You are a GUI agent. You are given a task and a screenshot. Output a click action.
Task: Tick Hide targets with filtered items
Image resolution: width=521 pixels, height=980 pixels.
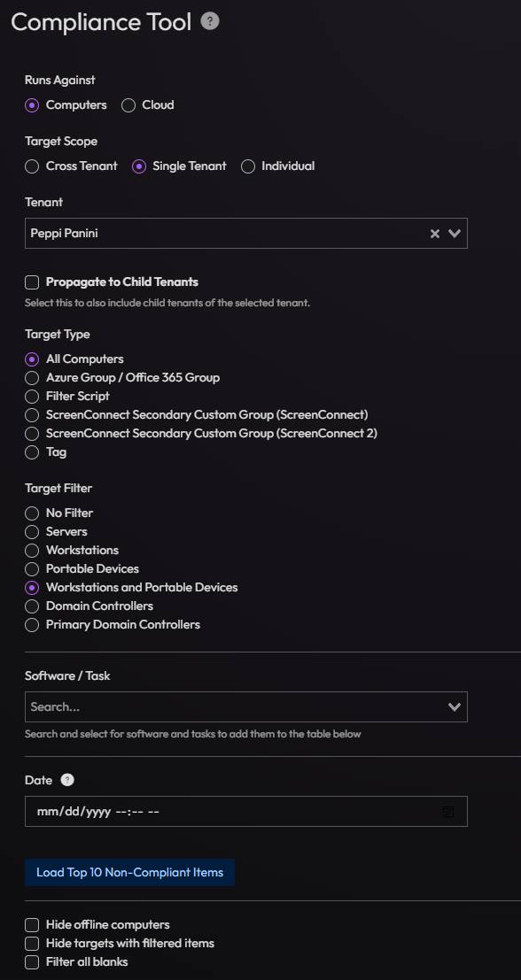tap(32, 944)
